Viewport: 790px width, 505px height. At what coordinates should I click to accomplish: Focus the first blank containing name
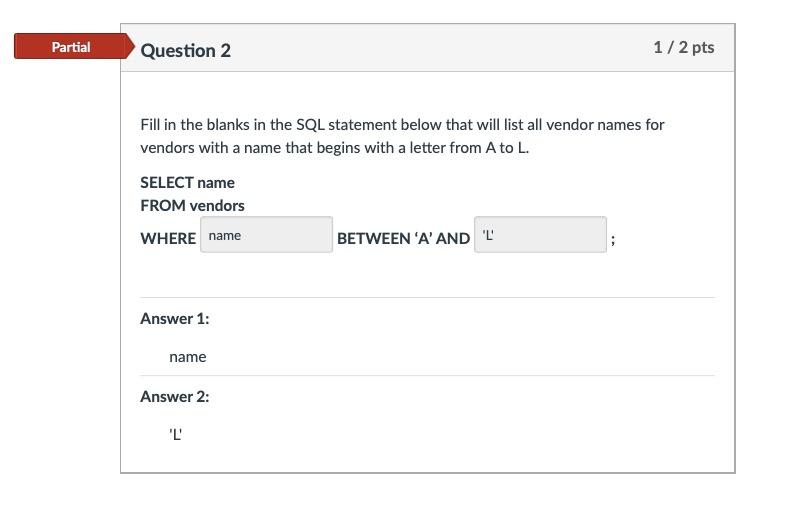click(x=267, y=235)
